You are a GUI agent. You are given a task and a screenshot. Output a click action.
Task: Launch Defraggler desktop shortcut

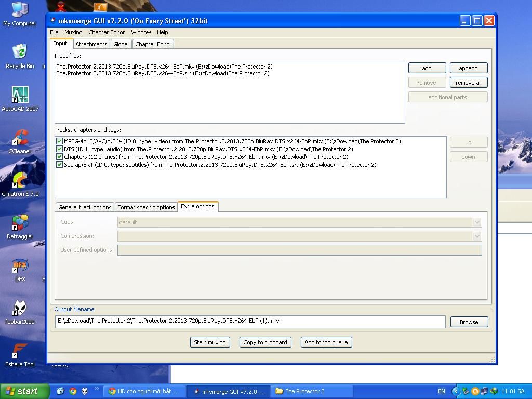pos(20,227)
